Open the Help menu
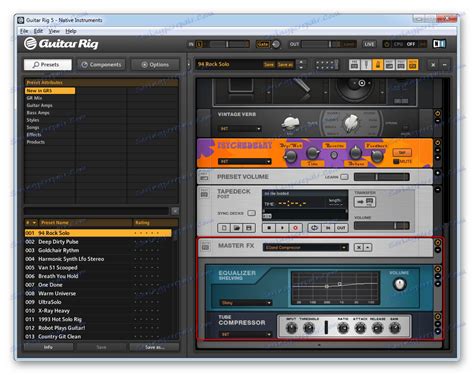Screen dimensions: 474x375 [x=71, y=31]
